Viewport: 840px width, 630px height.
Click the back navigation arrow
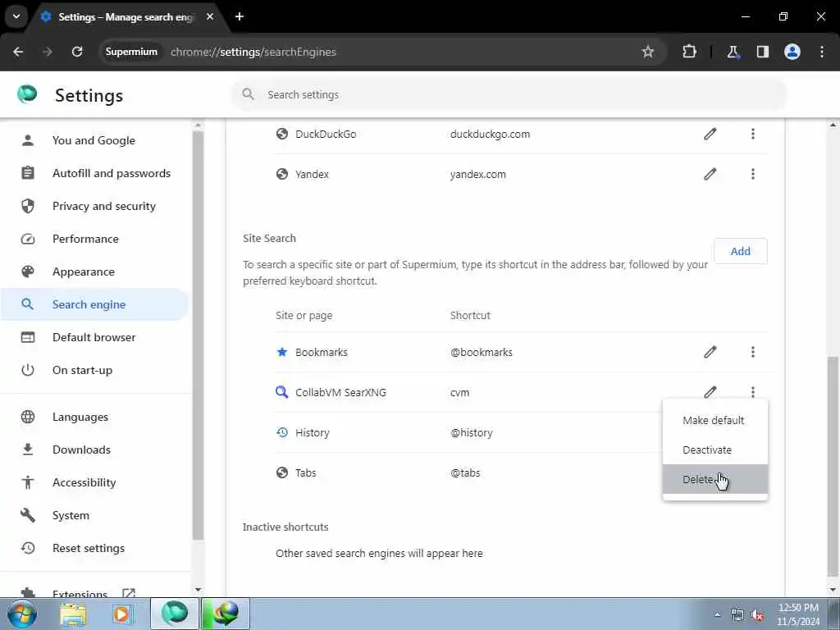18,52
